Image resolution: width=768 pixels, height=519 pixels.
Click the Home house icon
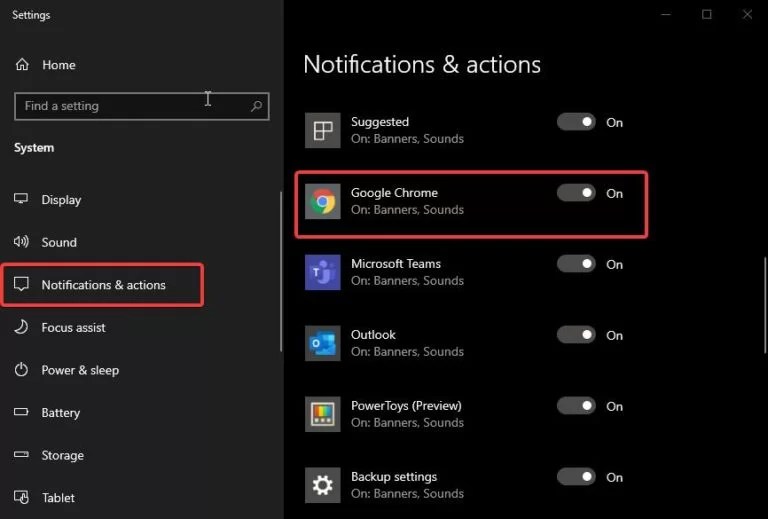coord(22,65)
